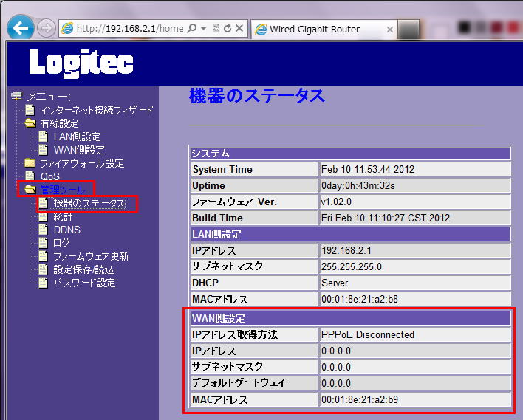
Task: Click the LAN subnet mask 255.255.255.0 cell
Action: (x=415, y=266)
